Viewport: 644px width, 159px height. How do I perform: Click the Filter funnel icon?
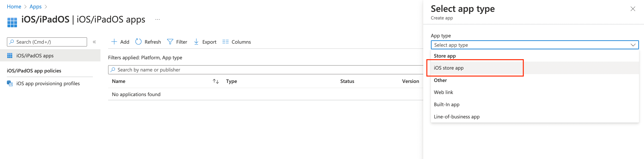coord(170,42)
